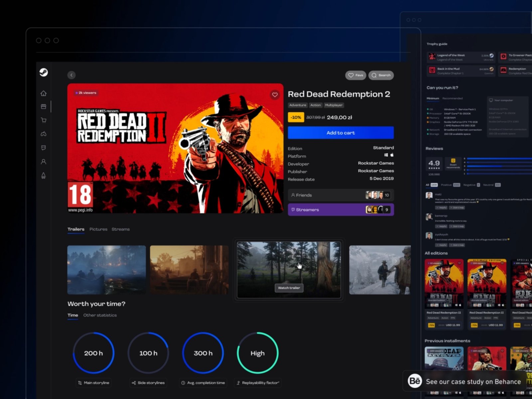Click the 4.9 rating score box
Viewport: 532px width, 399px height.
click(434, 165)
